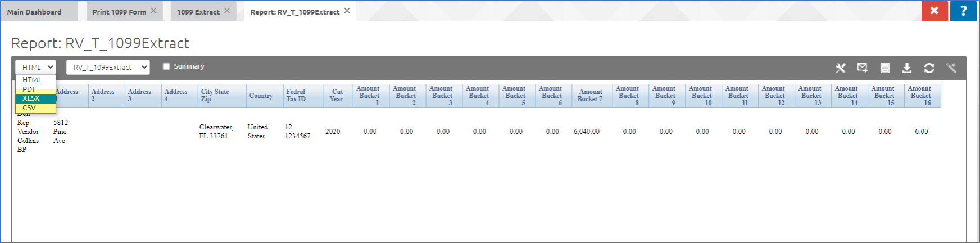This screenshot has width=980, height=243.
Task: Expand the RV_T_1099Extract report selector
Action: [108, 67]
